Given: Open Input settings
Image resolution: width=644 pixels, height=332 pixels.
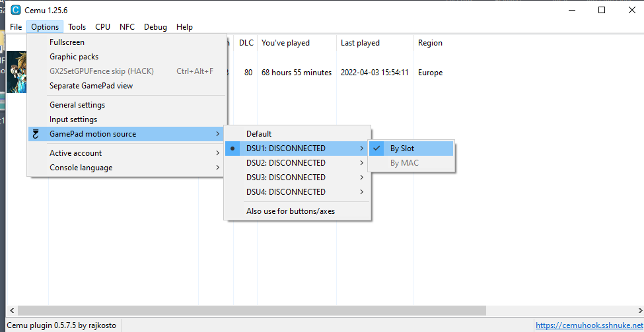Looking at the screenshot, I should coord(127,119).
